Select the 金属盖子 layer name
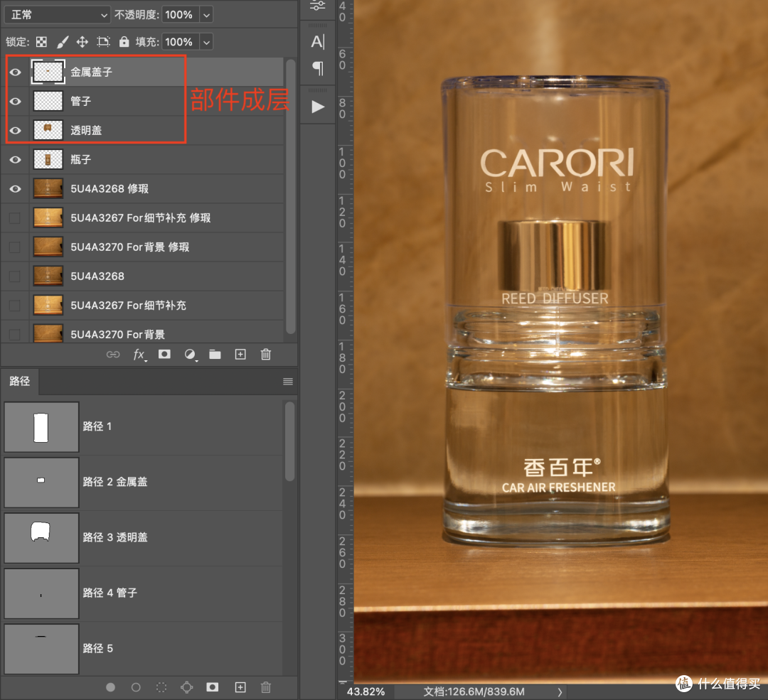The image size is (768, 700). 92,72
